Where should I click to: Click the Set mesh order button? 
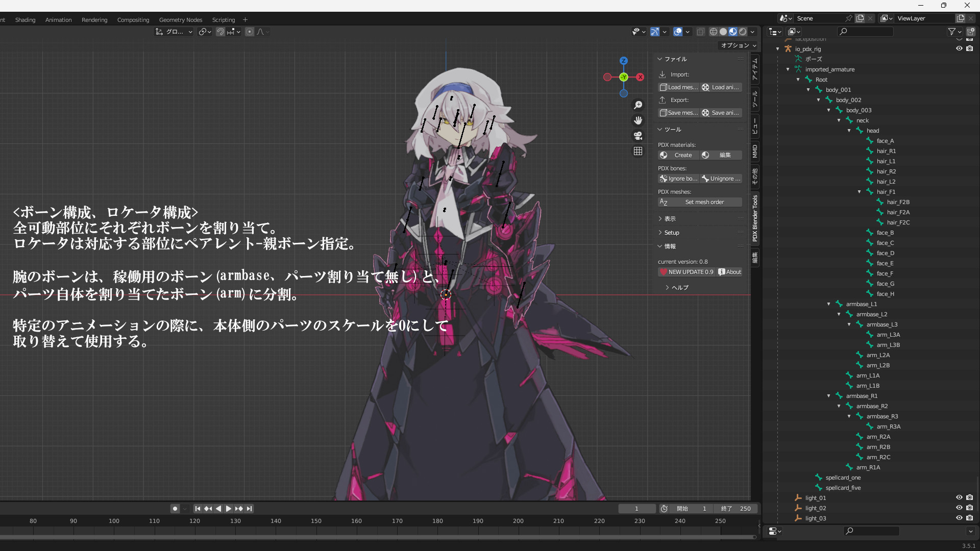coord(700,202)
